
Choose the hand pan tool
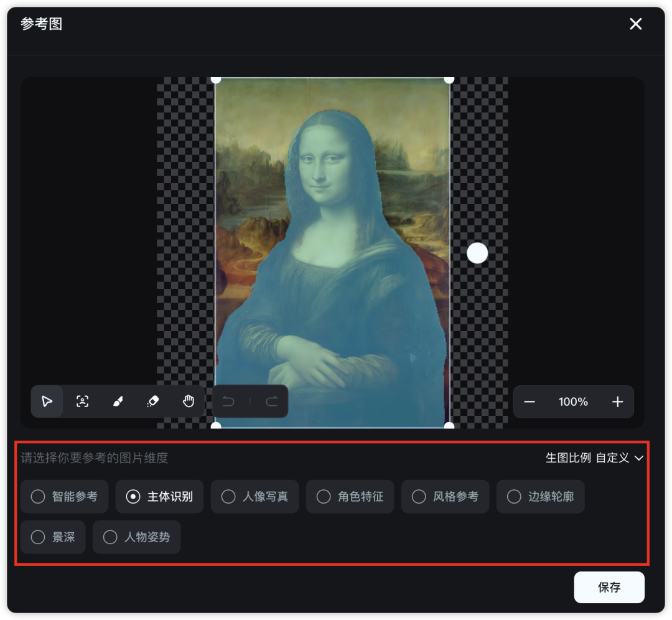[188, 402]
